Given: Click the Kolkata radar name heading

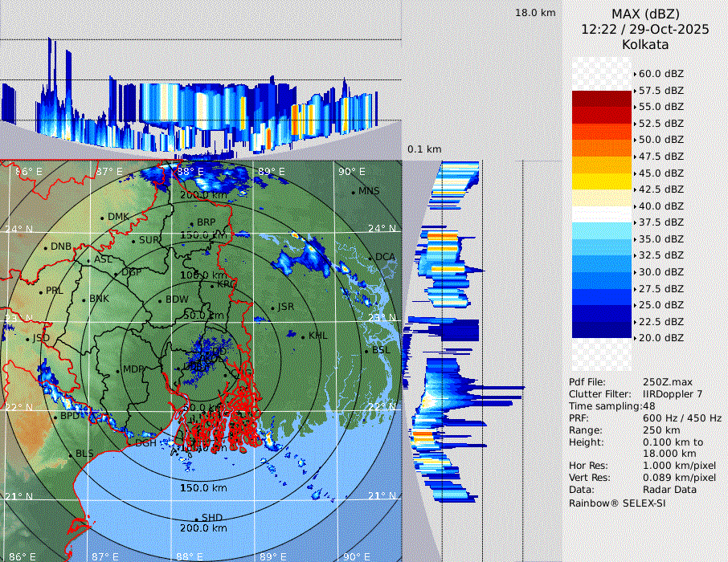Looking at the screenshot, I should click(645, 45).
